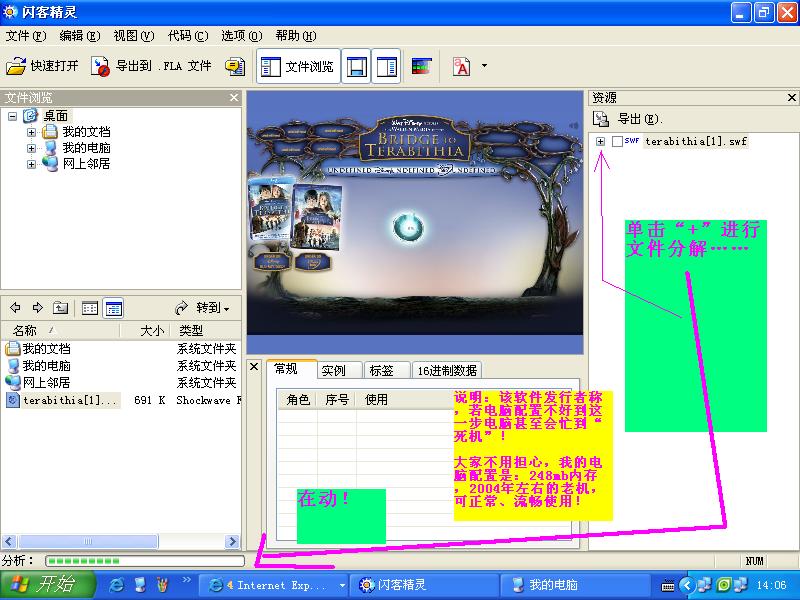Expand Network Neighborhood (网上邻居) tree node

pyautogui.click(x=31, y=164)
